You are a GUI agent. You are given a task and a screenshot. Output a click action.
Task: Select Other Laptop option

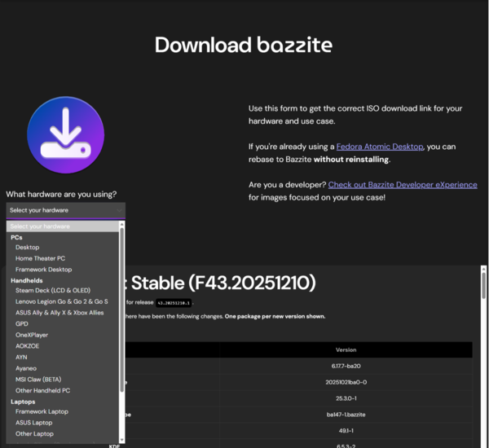pos(63,434)
